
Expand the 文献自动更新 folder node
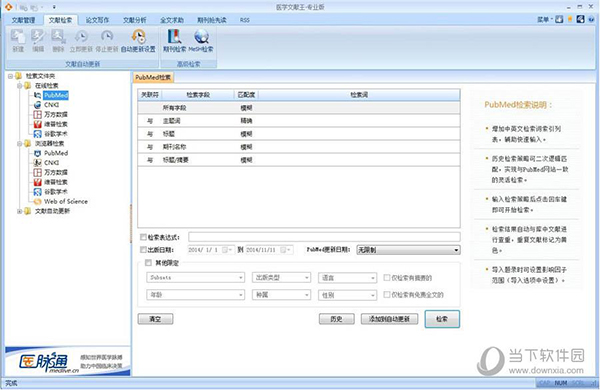pyautogui.click(x=20, y=211)
